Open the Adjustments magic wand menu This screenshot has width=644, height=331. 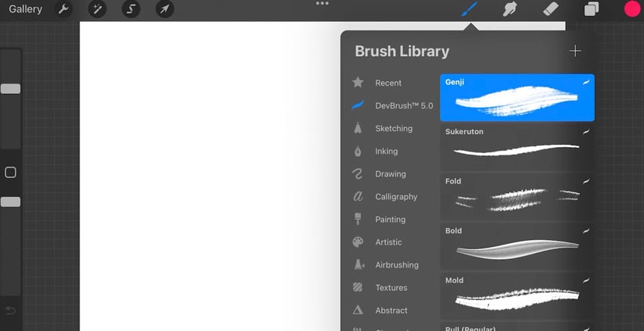(x=97, y=9)
